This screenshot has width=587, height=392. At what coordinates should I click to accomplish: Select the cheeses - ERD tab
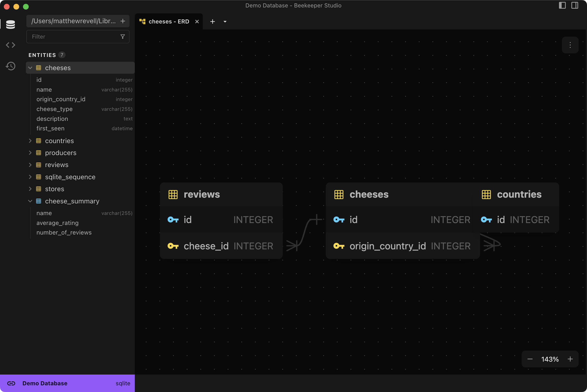click(169, 22)
